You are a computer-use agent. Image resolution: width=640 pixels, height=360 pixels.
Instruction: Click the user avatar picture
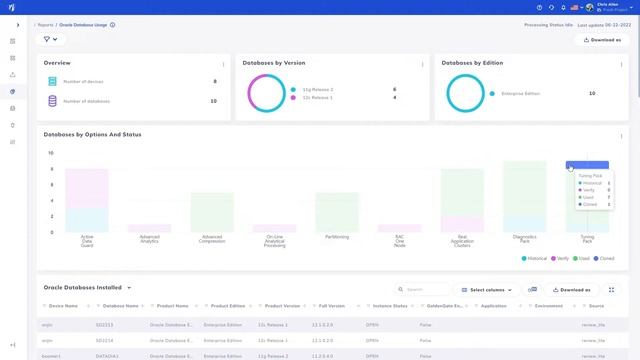coord(589,7)
